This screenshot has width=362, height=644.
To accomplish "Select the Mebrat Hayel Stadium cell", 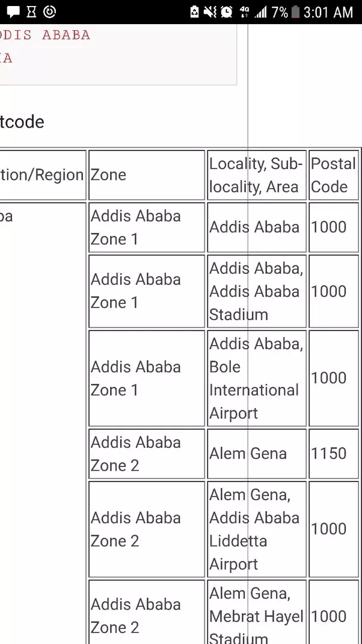I will tap(256, 614).
